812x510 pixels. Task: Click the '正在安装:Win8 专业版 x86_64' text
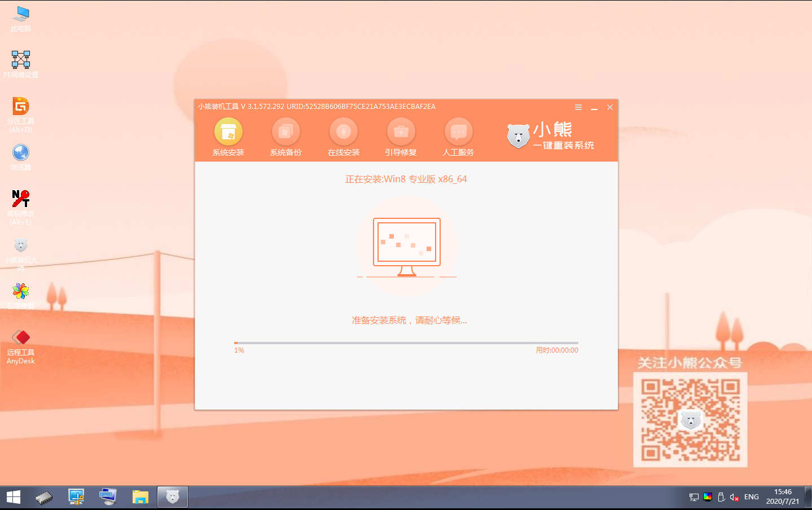tap(406, 179)
